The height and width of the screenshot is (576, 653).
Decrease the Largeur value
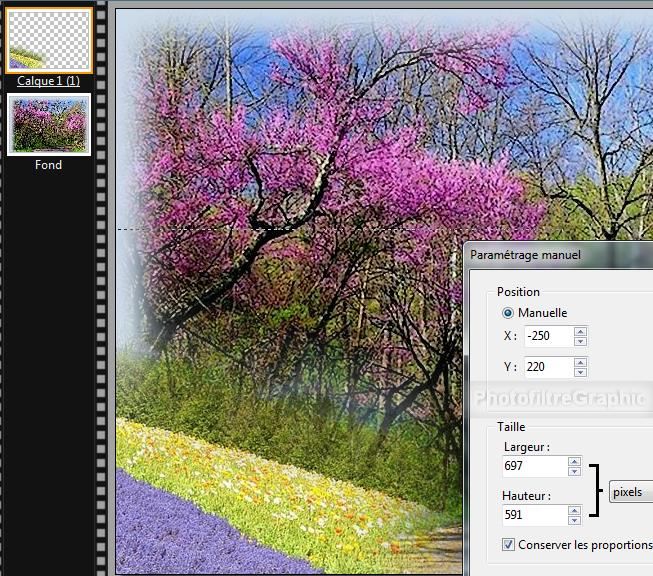(x=575, y=471)
